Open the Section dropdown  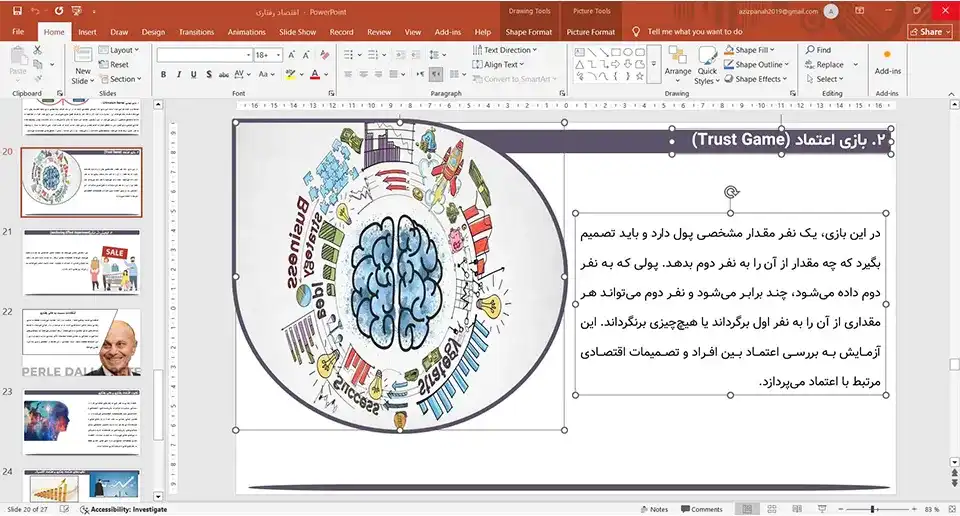coord(120,79)
